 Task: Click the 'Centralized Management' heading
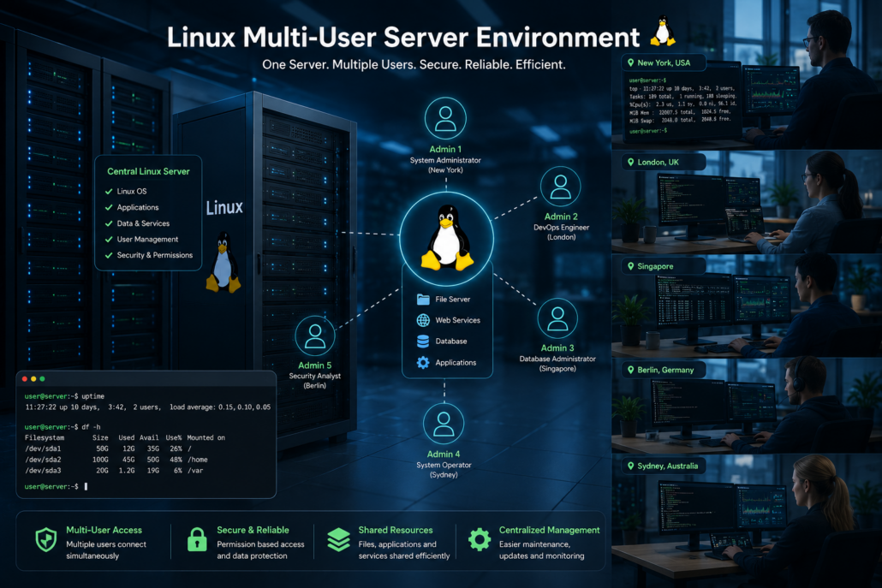pyautogui.click(x=550, y=530)
